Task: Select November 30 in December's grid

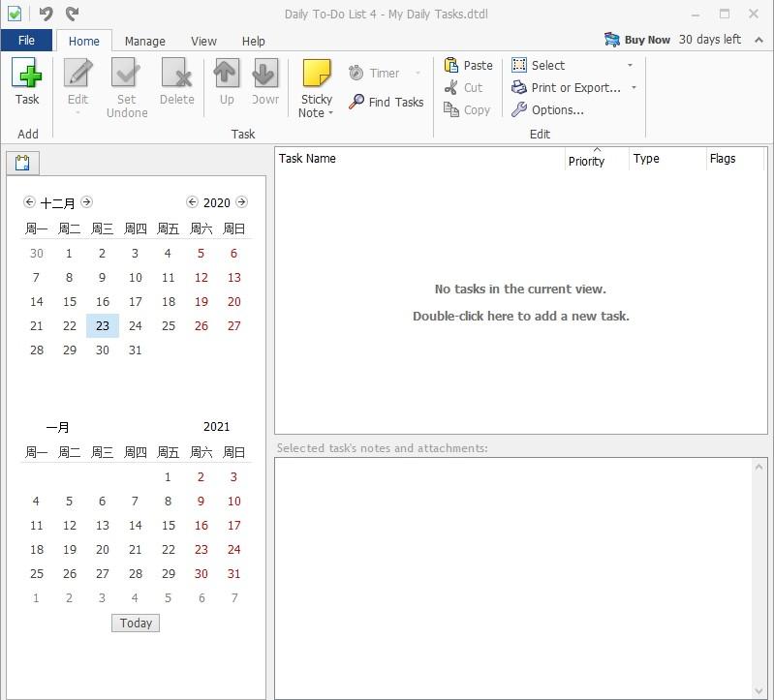Action: click(x=37, y=253)
